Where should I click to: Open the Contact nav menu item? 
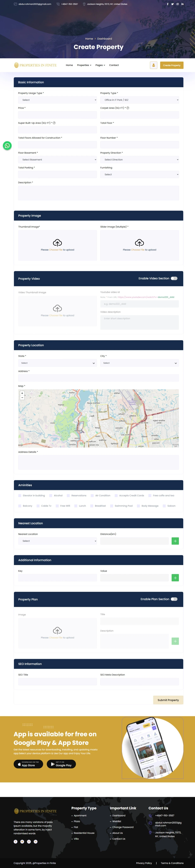[x=114, y=65]
